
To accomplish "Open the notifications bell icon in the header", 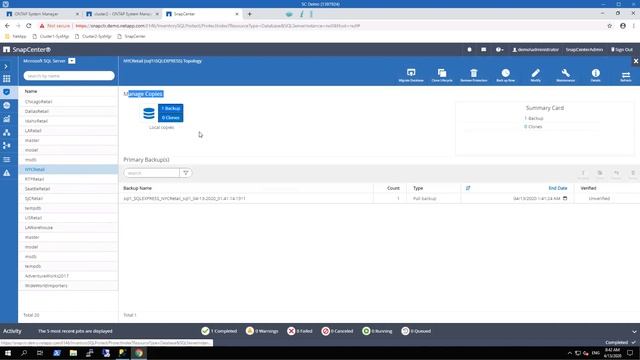I will (x=469, y=49).
